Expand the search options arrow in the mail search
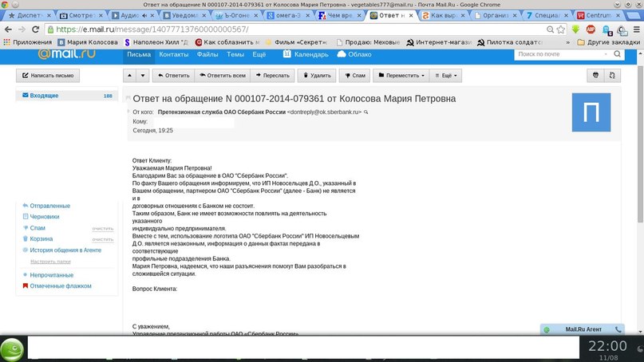Viewport: 644px width, 362px height. (606, 54)
